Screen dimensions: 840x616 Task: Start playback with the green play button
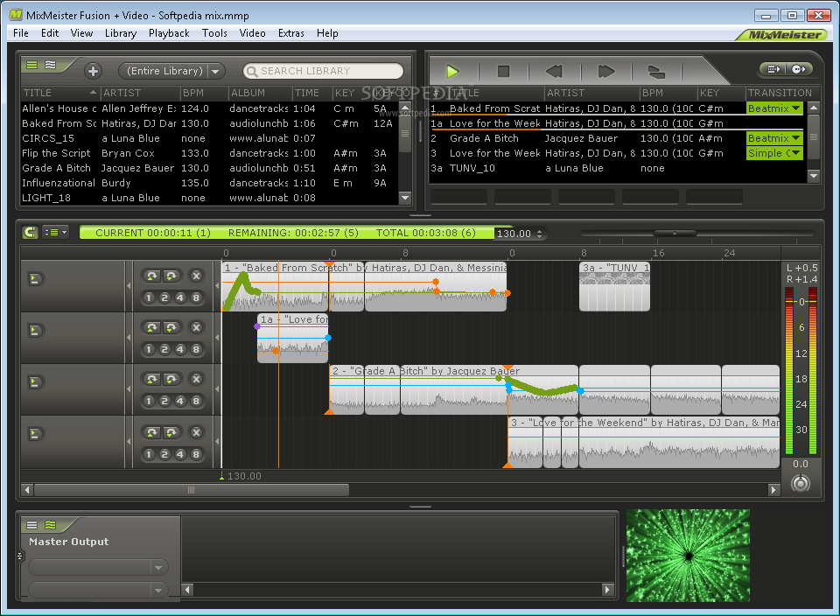[452, 71]
